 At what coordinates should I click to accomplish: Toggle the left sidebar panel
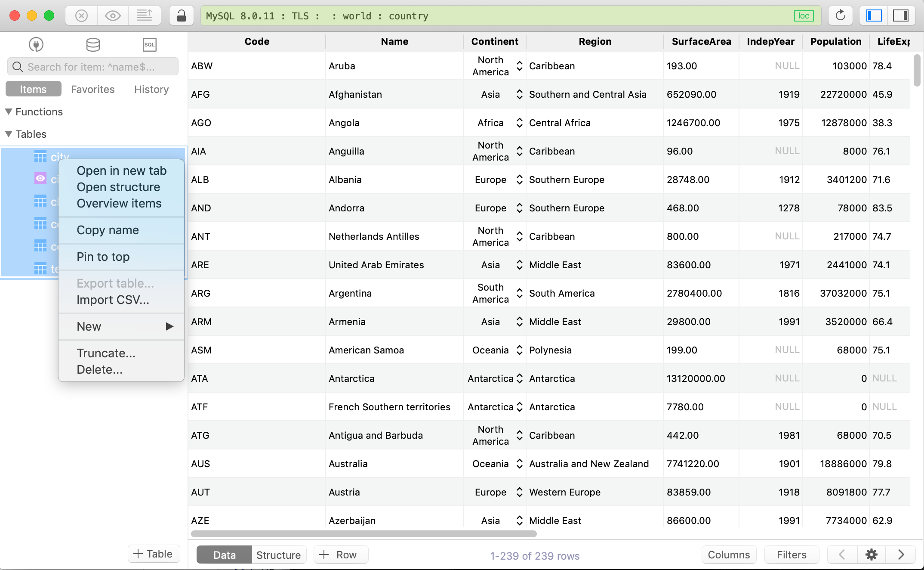(873, 15)
